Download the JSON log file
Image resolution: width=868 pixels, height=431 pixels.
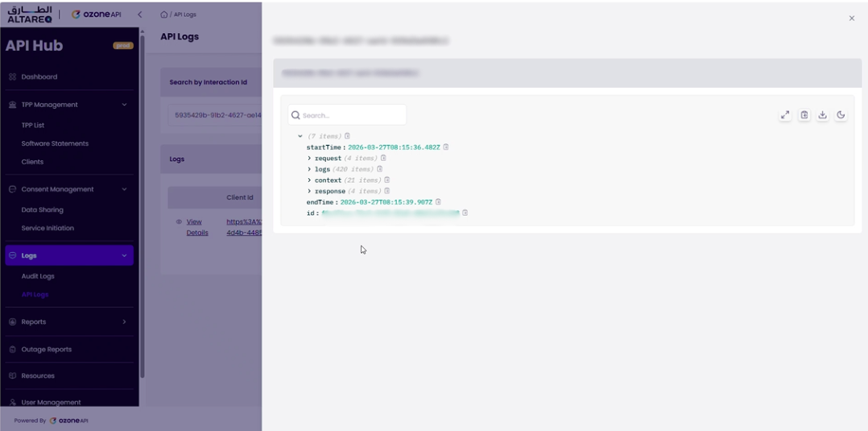pyautogui.click(x=823, y=115)
